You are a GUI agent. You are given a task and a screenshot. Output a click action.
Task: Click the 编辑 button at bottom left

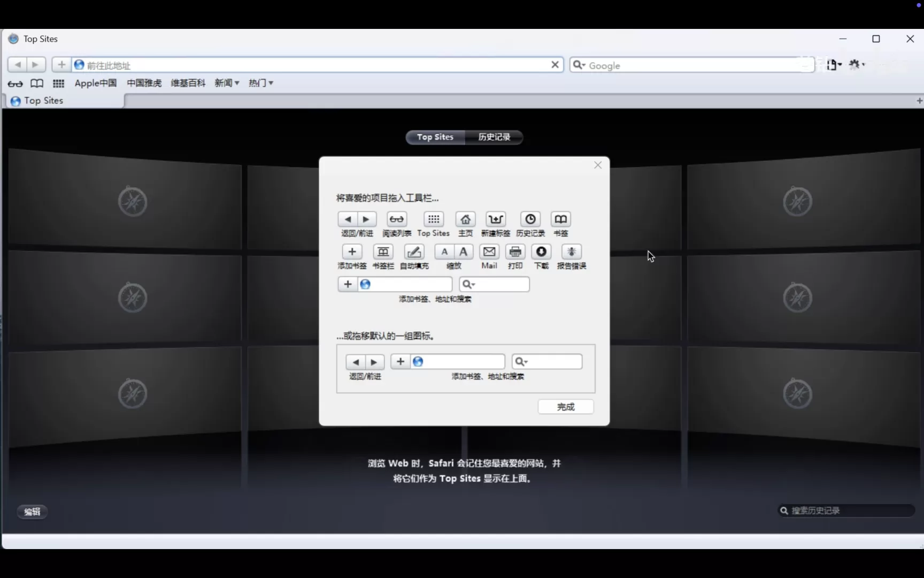tap(32, 512)
